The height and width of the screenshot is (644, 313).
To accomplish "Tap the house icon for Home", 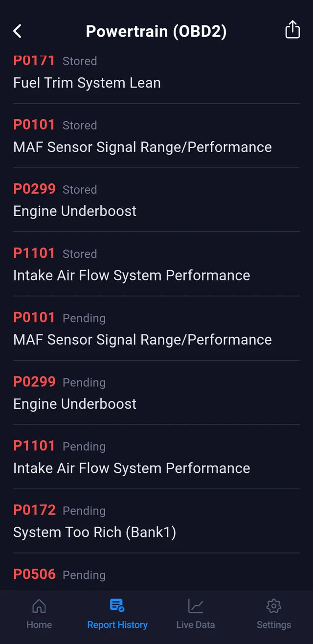I will point(39,605).
